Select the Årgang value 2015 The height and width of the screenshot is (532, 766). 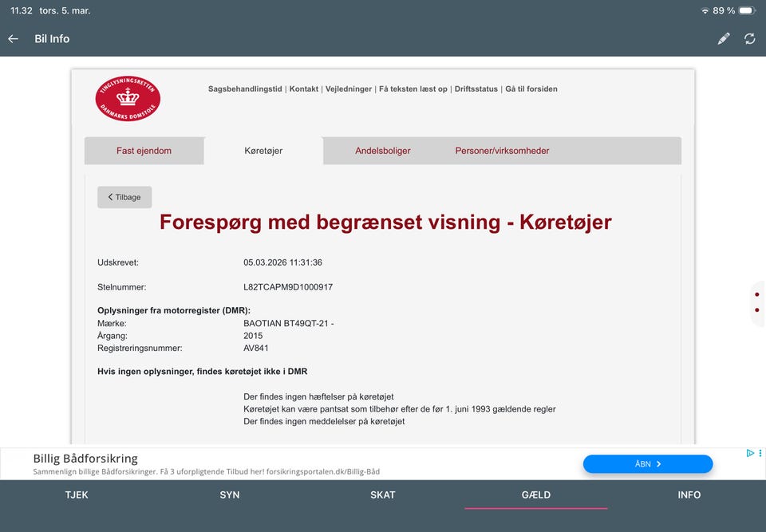click(253, 336)
